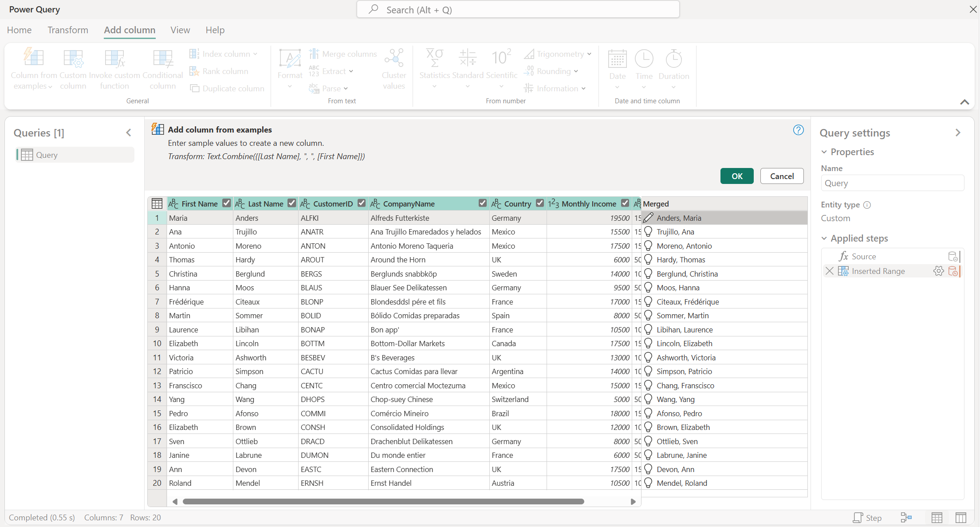Click the help icon in Add column dialog
This screenshot has width=980, height=527.
pyautogui.click(x=799, y=130)
